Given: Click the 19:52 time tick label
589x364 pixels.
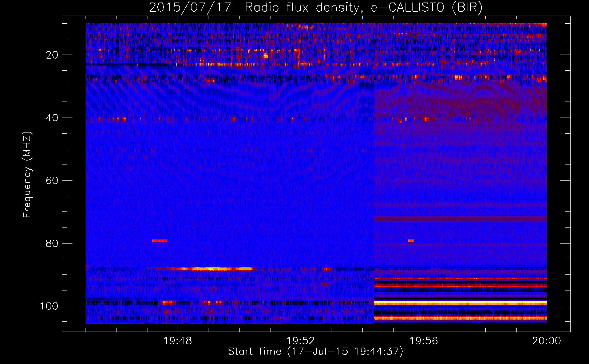Looking at the screenshot, I should click(x=301, y=341).
